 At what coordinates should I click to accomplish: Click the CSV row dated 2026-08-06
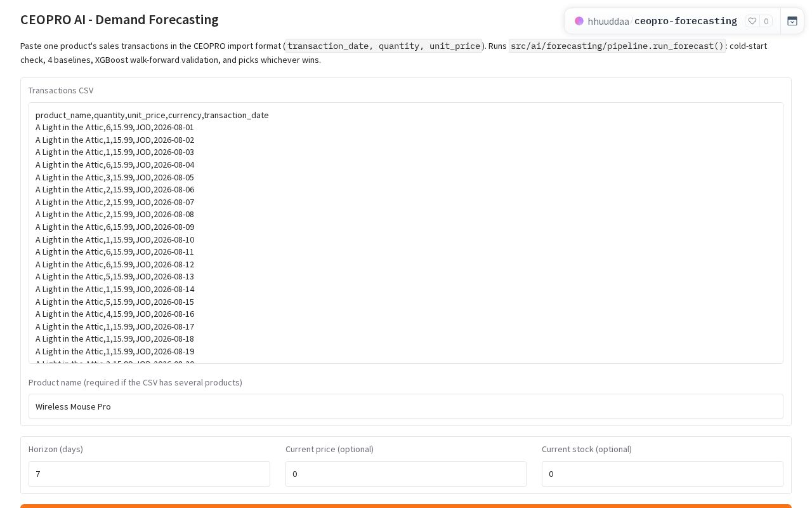point(115,189)
